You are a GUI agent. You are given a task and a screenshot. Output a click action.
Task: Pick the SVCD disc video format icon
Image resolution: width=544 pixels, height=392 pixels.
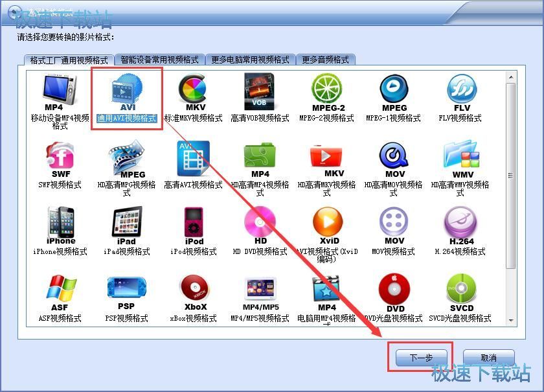461,293
